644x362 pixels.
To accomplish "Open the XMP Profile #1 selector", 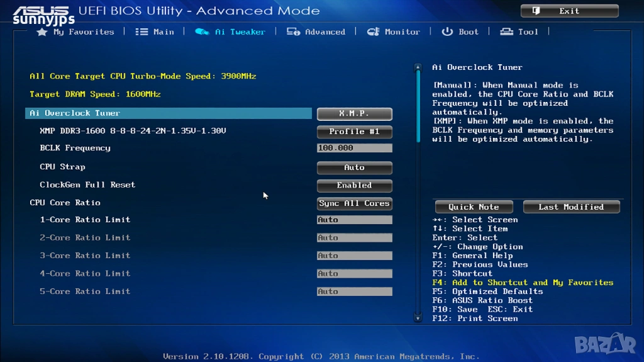I will click(x=354, y=132).
